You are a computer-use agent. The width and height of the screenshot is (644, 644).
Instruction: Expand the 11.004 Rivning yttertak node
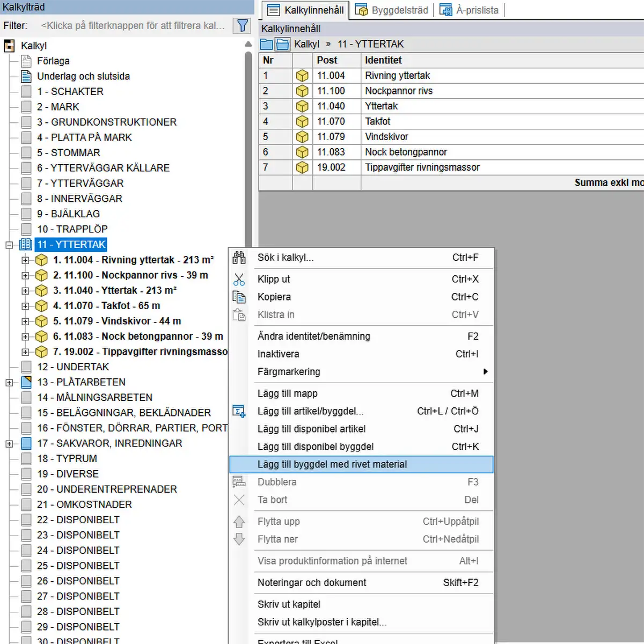coord(25,260)
